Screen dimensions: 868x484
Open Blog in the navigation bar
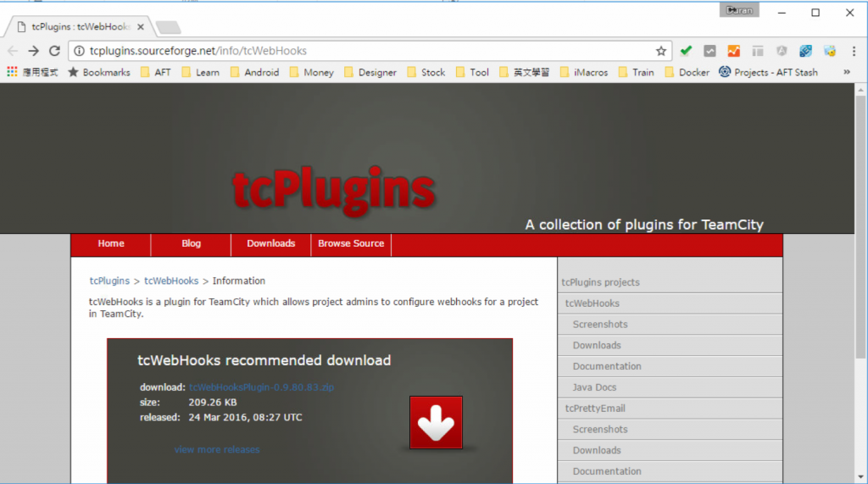(191, 243)
